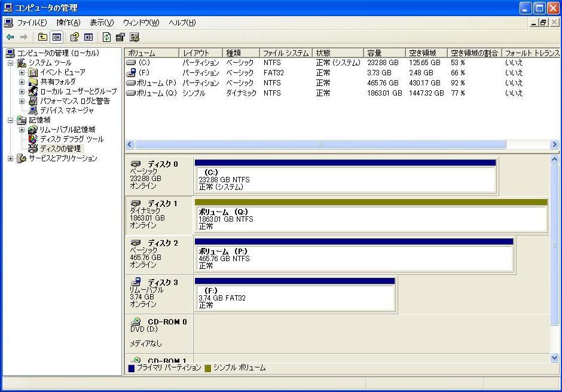Open the ファイル(F) menu
Viewport: 562px width, 392px height.
point(32,23)
